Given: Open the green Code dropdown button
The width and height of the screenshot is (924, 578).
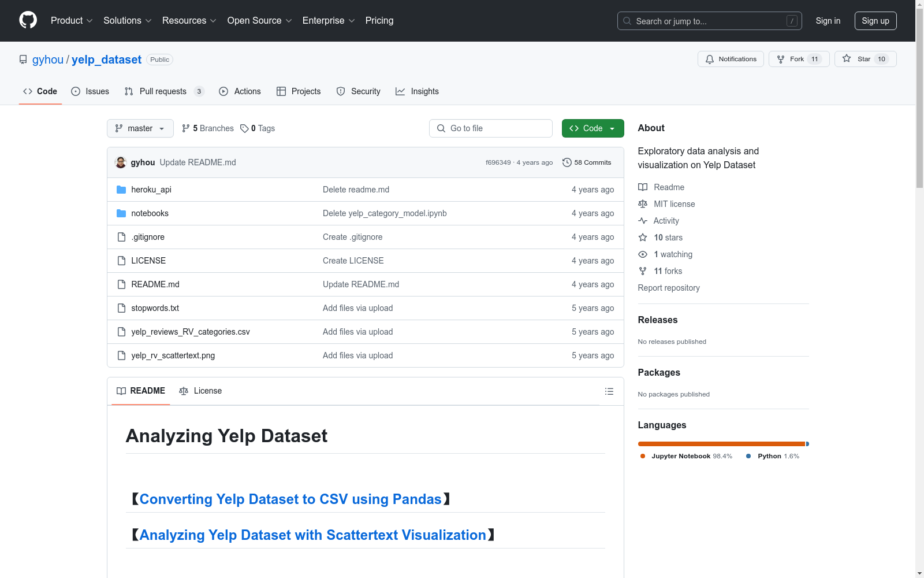Looking at the screenshot, I should [593, 128].
